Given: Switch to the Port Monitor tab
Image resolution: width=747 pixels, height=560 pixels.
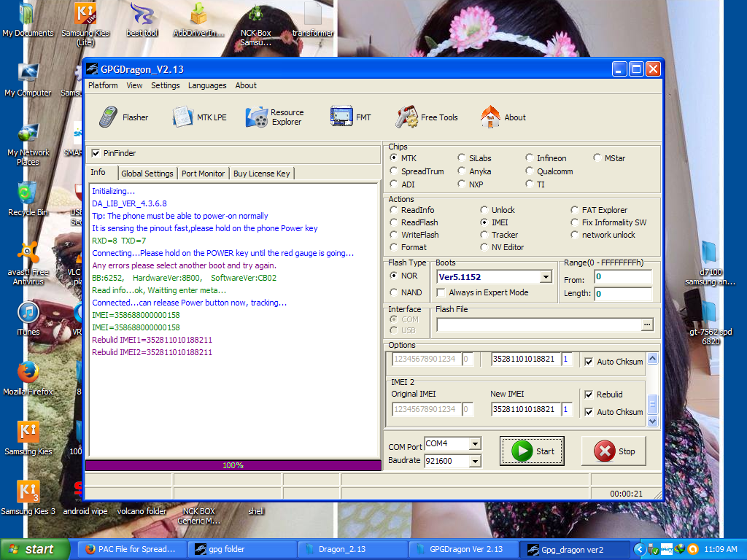Looking at the screenshot, I should 203,174.
